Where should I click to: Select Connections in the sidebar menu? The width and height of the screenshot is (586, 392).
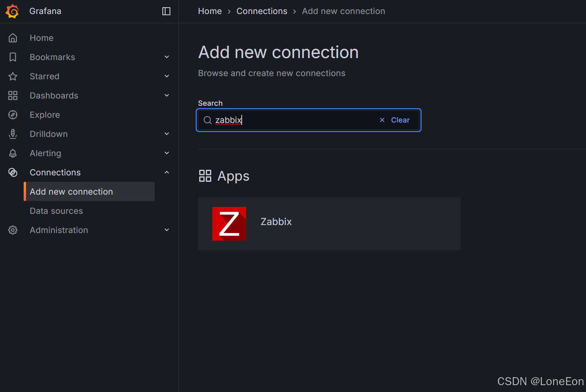point(55,173)
